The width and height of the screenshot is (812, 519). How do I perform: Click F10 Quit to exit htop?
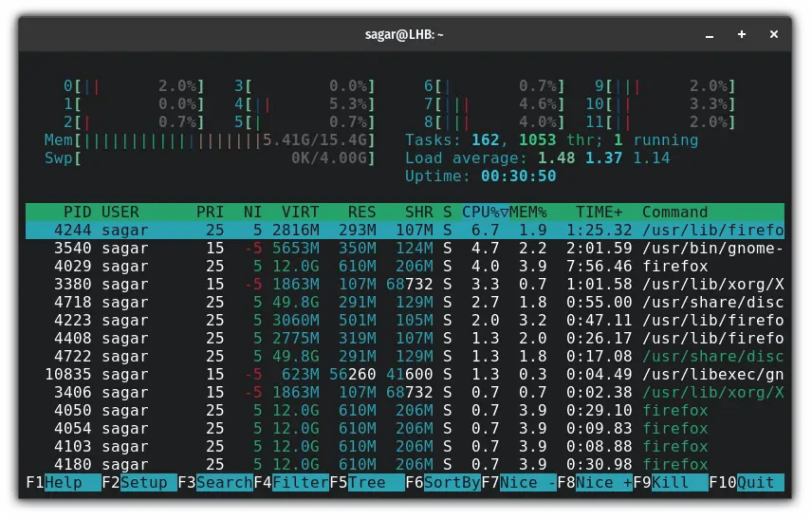pos(747,482)
